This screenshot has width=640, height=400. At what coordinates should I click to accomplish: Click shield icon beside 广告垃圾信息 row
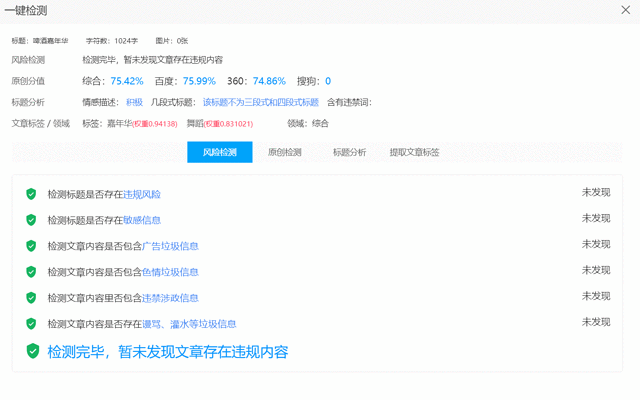(x=32, y=246)
